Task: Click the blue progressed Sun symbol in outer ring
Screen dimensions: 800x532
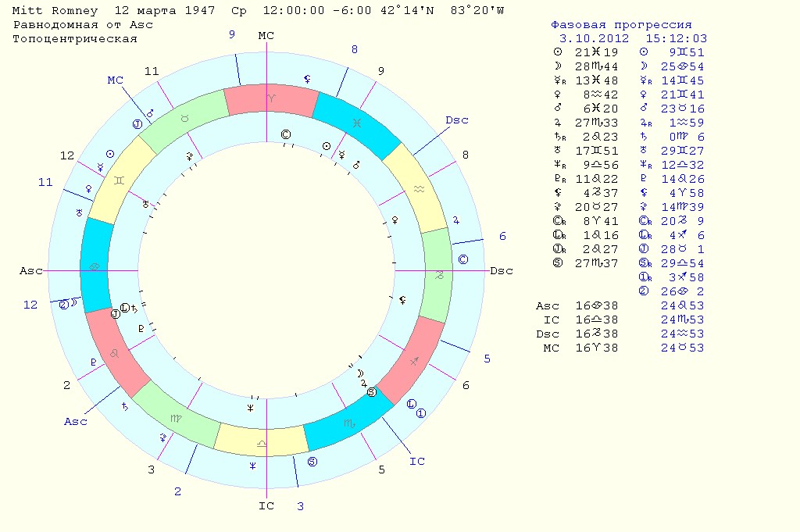Action: 109,154
